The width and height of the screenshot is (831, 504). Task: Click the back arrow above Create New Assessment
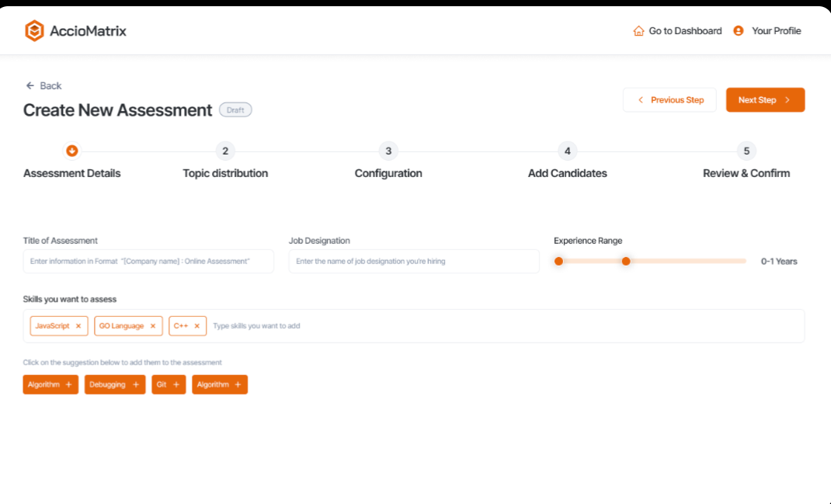tap(29, 85)
